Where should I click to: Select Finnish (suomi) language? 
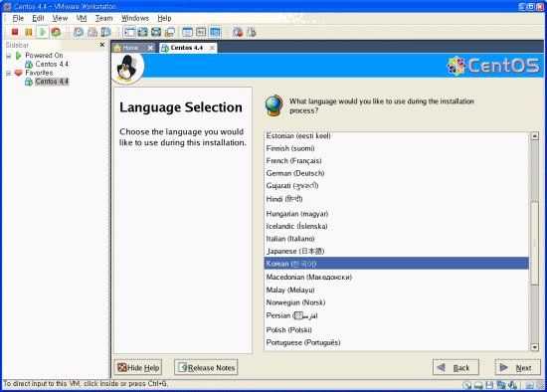tap(397, 148)
